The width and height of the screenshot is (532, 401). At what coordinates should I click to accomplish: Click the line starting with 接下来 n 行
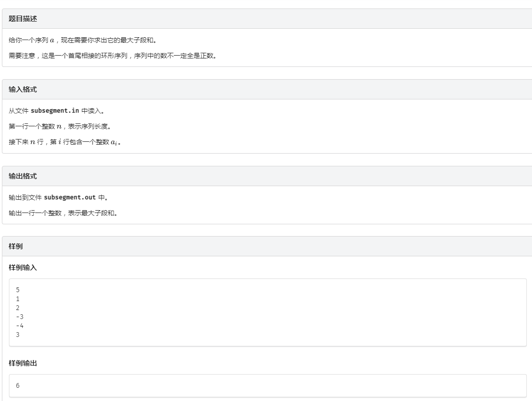pyautogui.click(x=65, y=143)
